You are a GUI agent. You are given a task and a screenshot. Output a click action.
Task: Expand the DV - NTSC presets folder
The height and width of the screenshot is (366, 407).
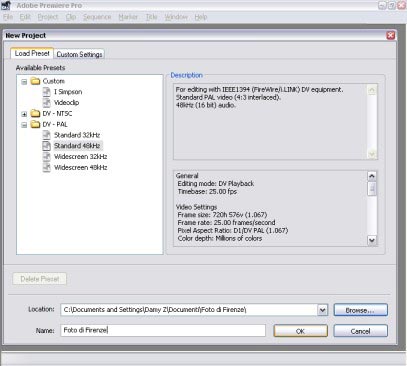tap(24, 114)
